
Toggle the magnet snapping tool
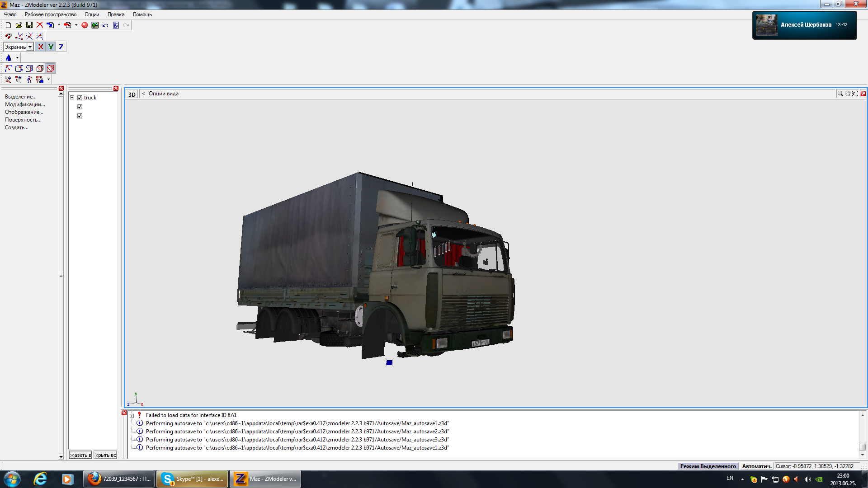pyautogui.click(x=8, y=36)
